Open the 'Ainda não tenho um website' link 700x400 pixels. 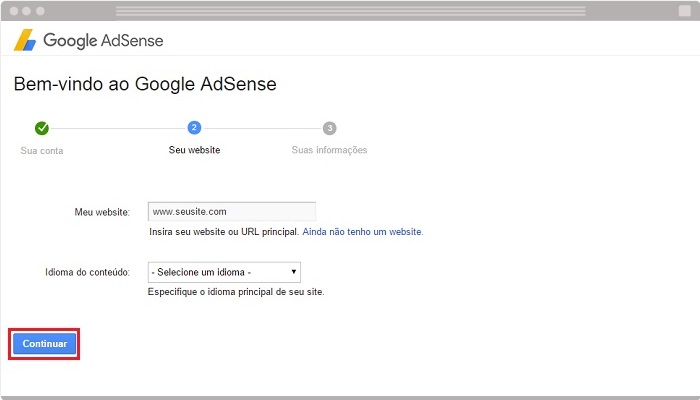(363, 232)
